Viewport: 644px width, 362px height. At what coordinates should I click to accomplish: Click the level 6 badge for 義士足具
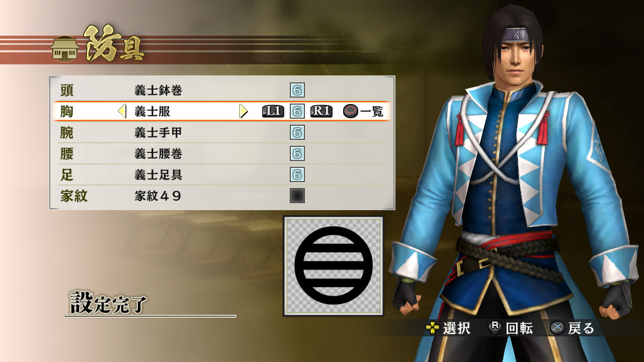pyautogui.click(x=297, y=175)
